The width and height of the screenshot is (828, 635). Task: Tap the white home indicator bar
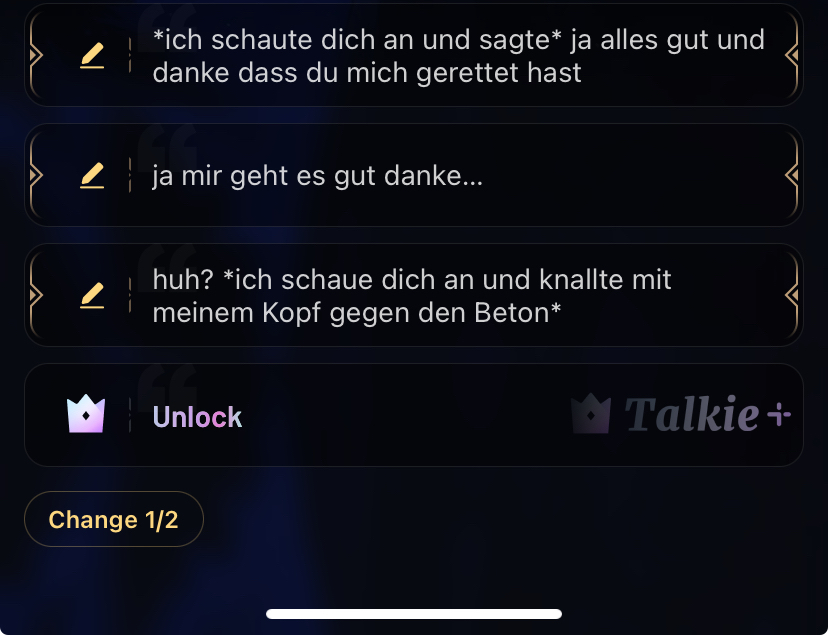pos(414,614)
